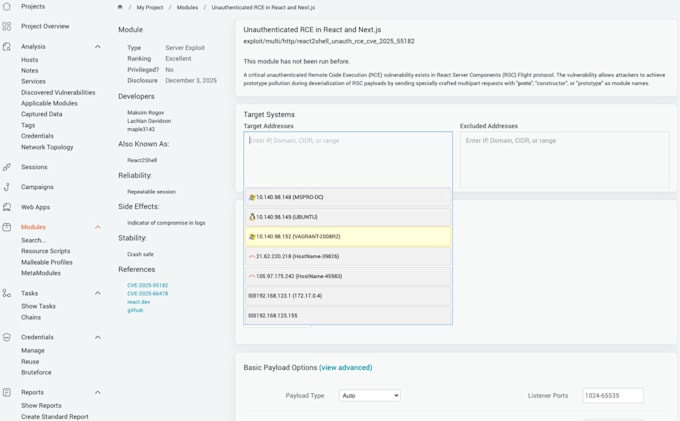Viewport: 680px width, 421px height.
Task: Open the Payload Type dropdown
Action: click(x=369, y=395)
